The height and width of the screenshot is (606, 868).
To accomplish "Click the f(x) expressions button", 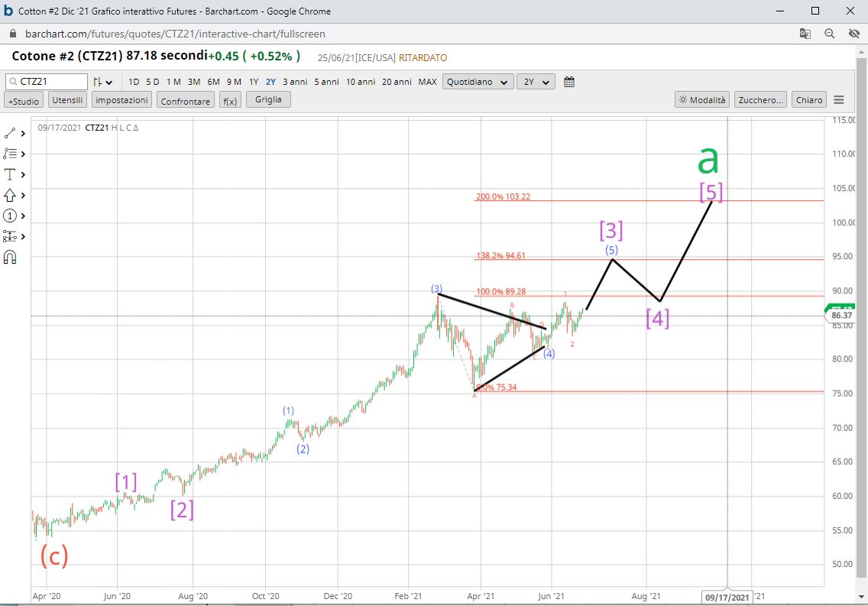I will coord(230,101).
